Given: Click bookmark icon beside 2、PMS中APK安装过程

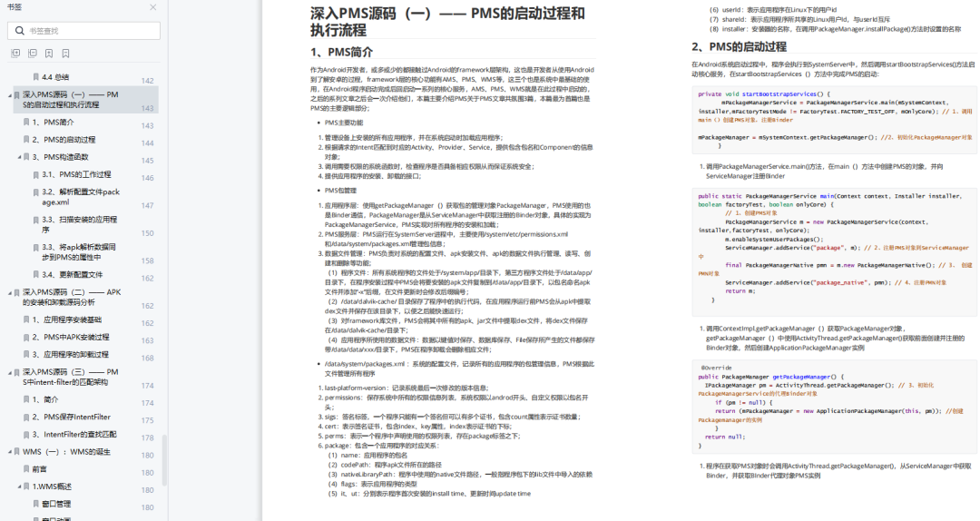Looking at the screenshot, I should pyautogui.click(x=26, y=337).
